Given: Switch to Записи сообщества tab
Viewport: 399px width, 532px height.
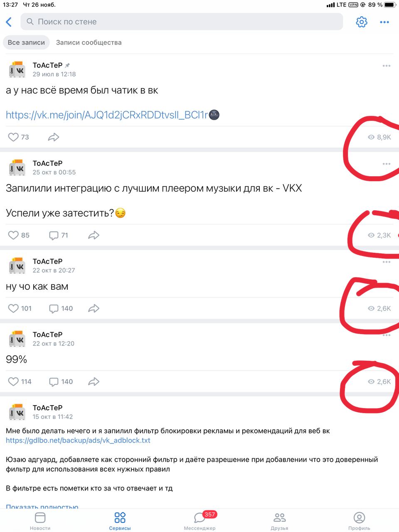Looking at the screenshot, I should point(89,42).
